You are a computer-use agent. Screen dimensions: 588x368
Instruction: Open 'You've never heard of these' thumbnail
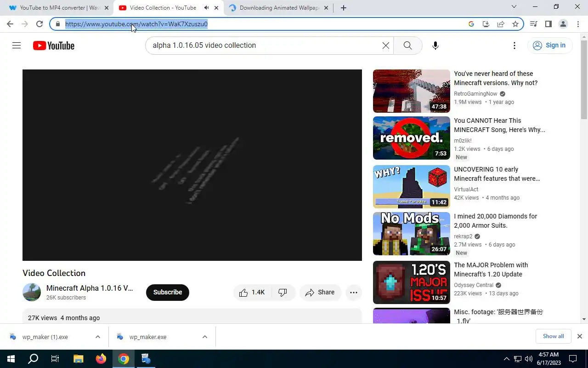point(412,91)
